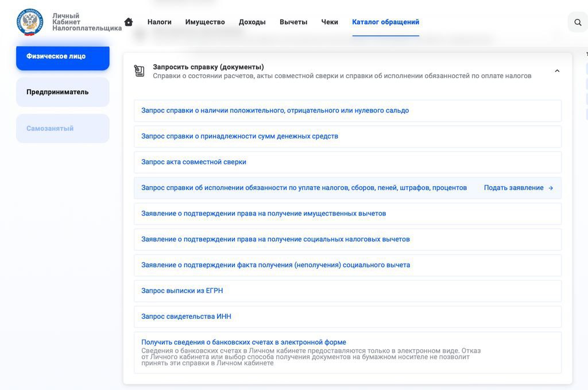Viewport: 588px width, 390px height.
Task: Open the Налоги menu tab
Action: tap(160, 22)
